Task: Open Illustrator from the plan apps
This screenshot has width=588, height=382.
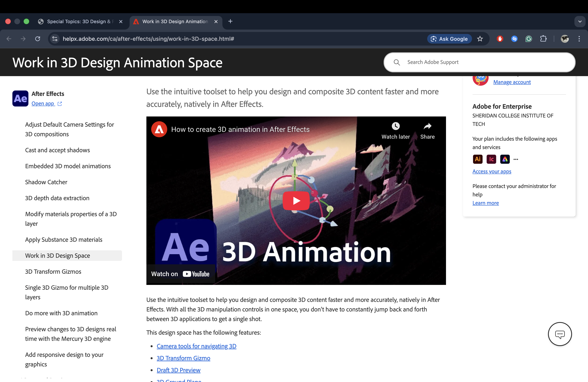Action: coord(477,159)
